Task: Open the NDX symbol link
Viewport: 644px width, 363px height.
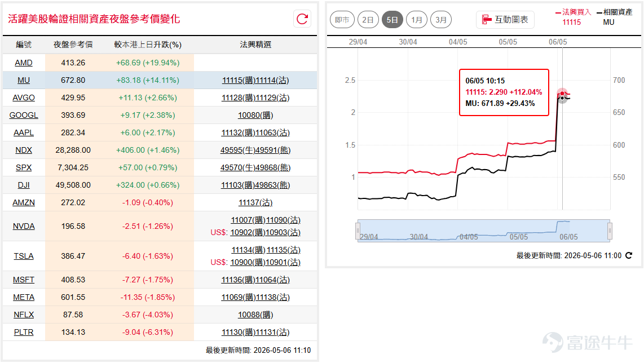Action: [x=24, y=150]
